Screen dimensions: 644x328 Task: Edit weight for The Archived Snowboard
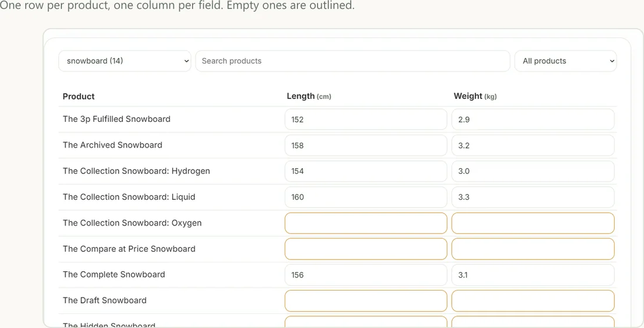533,145
